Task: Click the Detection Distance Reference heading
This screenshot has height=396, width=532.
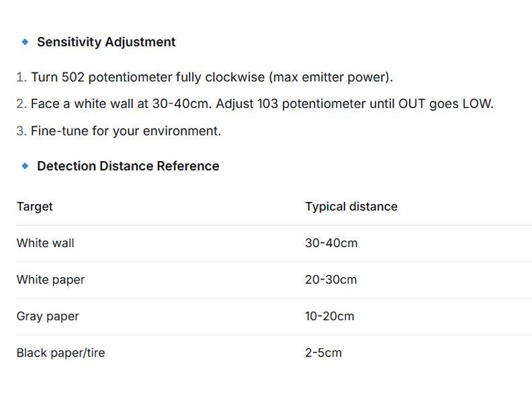Action: pos(128,166)
